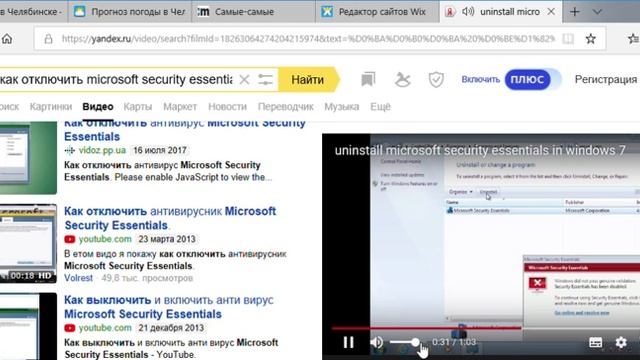Open the vidoz.pp.ua video thumbnail
This screenshot has height=360, width=640.
pyautogui.click(x=28, y=158)
